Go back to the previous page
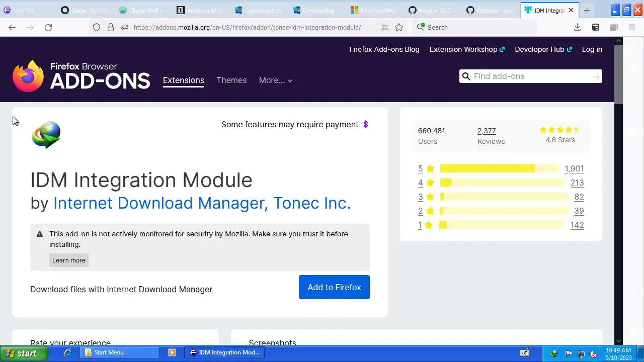This screenshot has width=644, height=362. point(12,28)
